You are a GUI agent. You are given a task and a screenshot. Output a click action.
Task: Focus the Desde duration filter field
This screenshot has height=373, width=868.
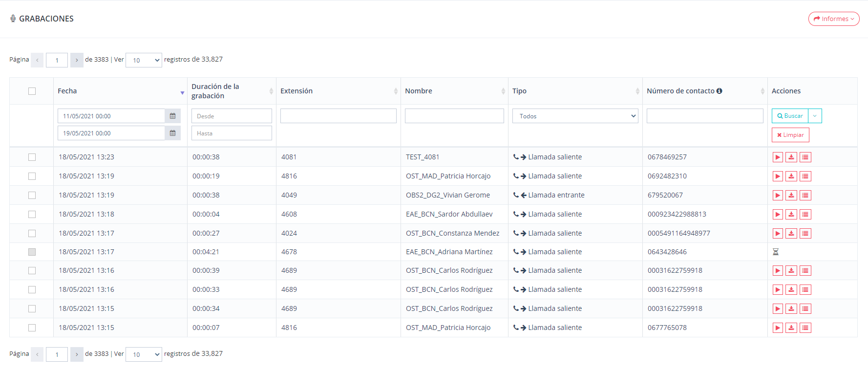point(232,116)
